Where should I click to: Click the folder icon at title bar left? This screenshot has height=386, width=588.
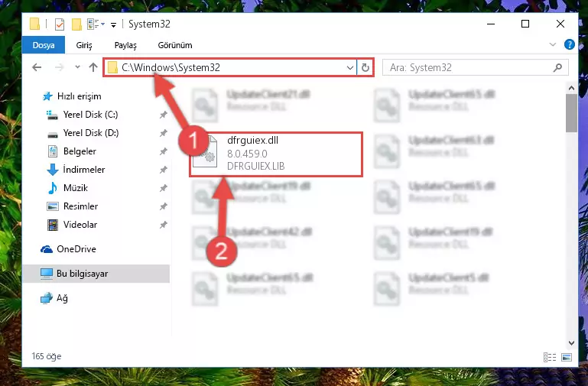pos(35,24)
